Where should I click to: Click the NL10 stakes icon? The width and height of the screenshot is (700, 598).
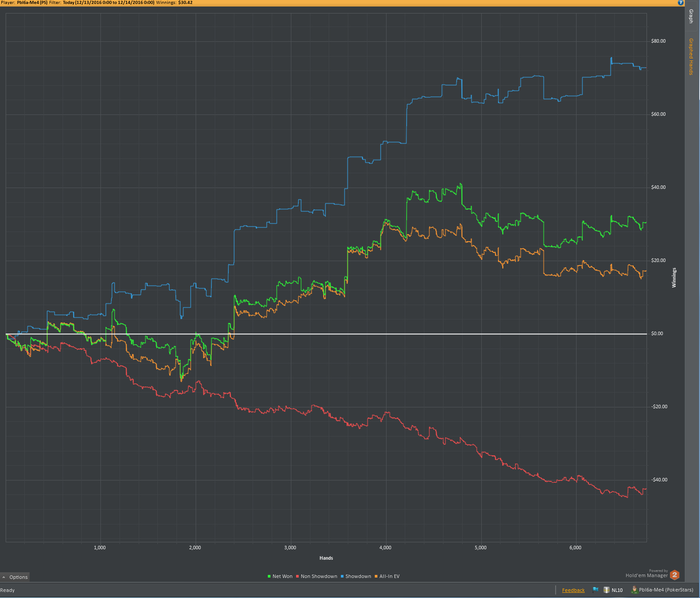(x=606, y=590)
